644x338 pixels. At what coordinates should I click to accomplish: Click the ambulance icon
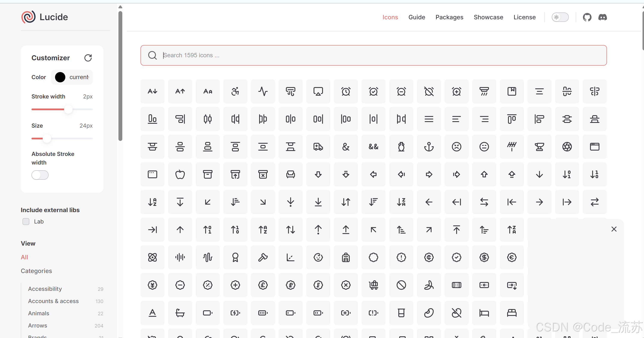318,147
